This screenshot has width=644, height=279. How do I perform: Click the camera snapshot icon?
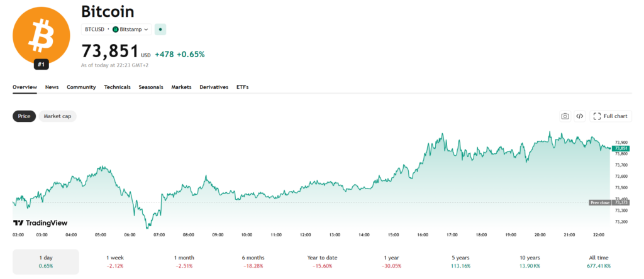(x=565, y=116)
